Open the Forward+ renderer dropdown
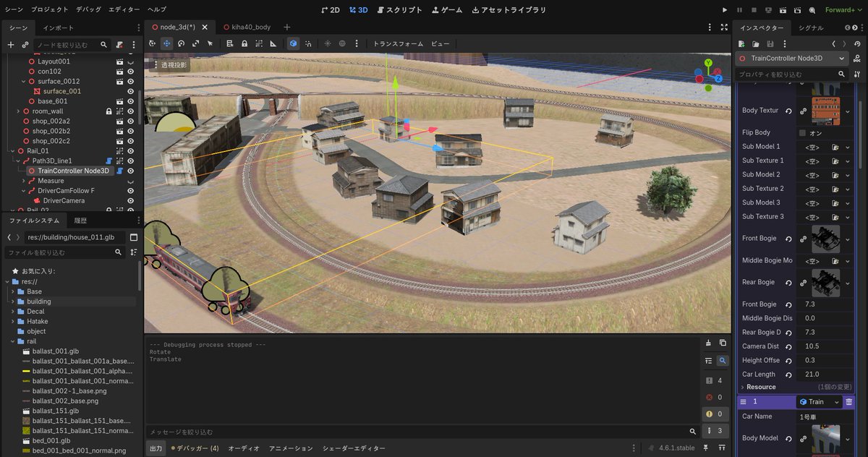The height and width of the screenshot is (457, 868). tap(843, 10)
